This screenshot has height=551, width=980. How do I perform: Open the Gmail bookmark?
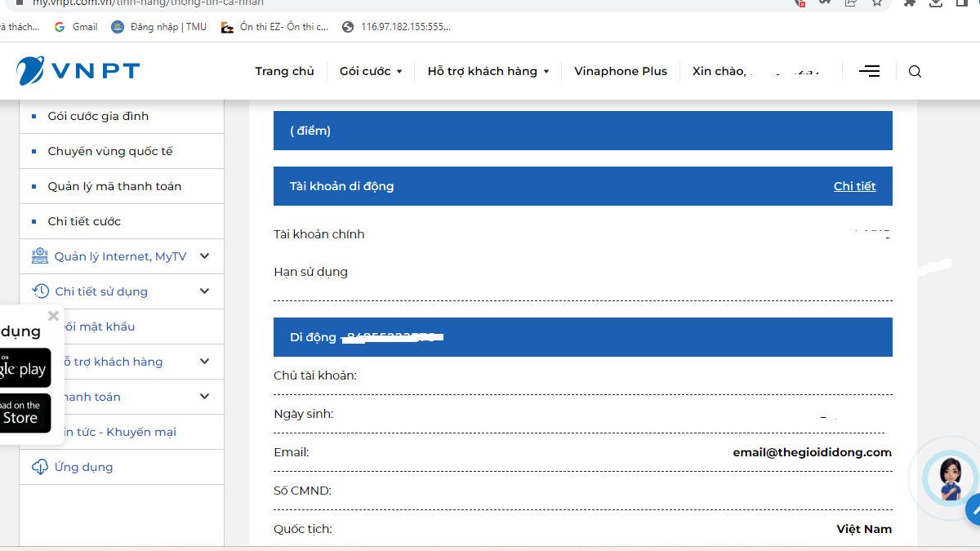[x=76, y=27]
